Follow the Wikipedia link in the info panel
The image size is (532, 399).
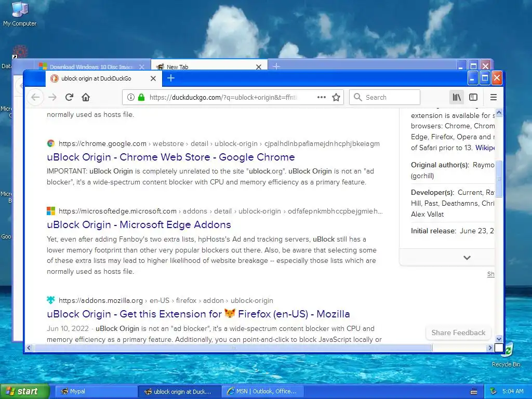[485, 148]
